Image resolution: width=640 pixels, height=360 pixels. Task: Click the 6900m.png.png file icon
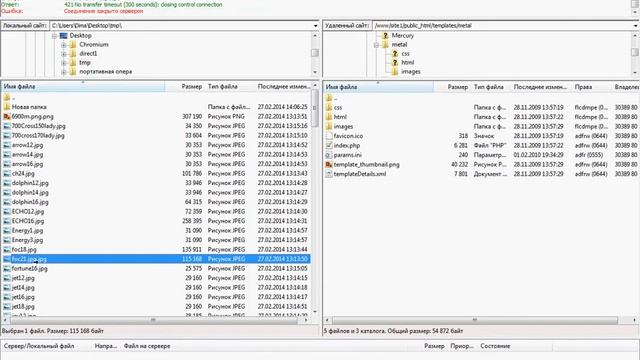7,117
